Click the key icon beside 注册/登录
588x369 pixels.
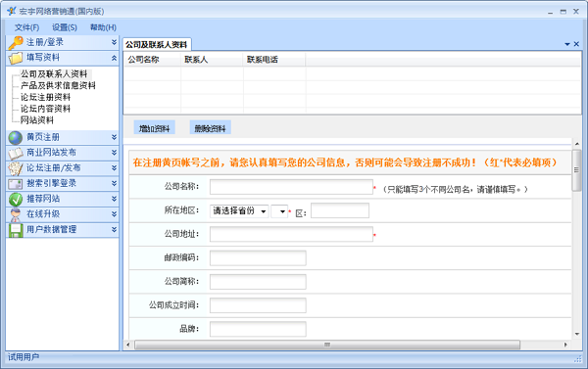point(16,43)
